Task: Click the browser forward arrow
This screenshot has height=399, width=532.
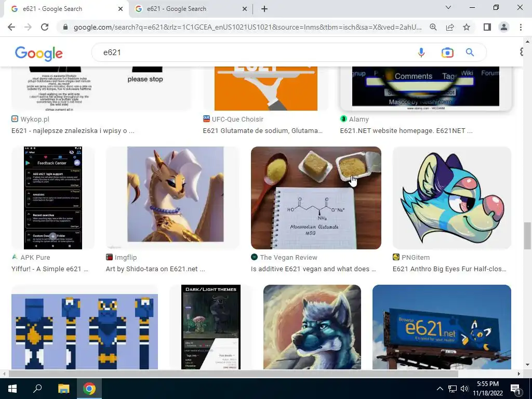Action: tap(28, 27)
